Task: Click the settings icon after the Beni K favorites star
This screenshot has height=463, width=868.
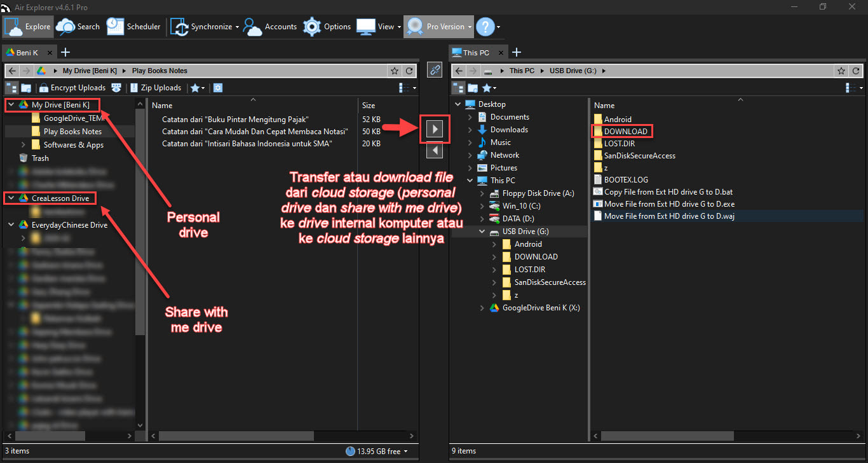Action: click(x=218, y=88)
